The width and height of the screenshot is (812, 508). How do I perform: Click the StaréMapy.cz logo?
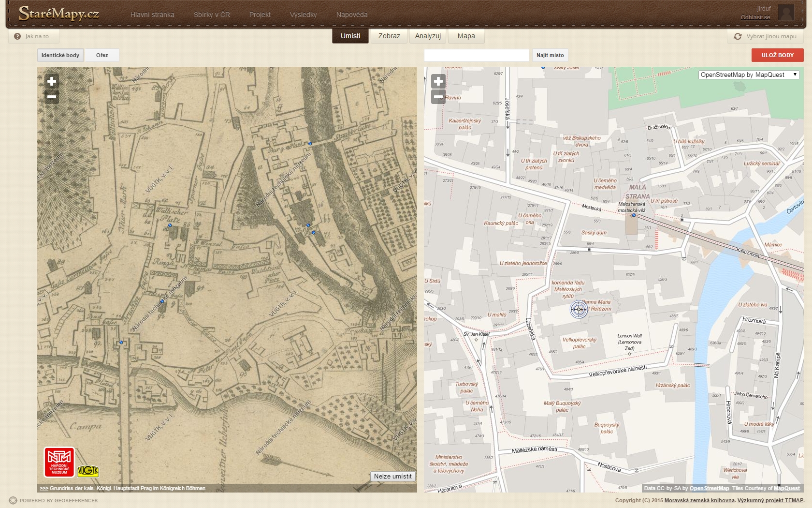coord(59,14)
